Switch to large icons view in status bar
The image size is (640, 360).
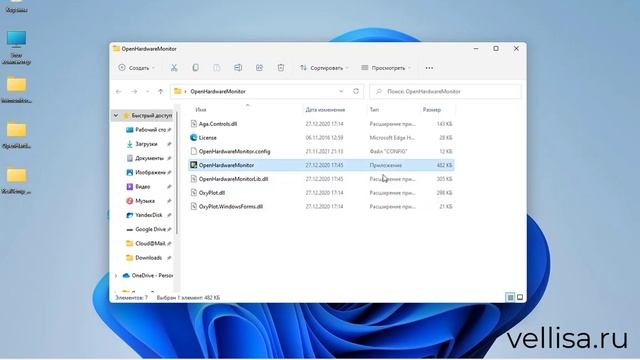pos(520,298)
